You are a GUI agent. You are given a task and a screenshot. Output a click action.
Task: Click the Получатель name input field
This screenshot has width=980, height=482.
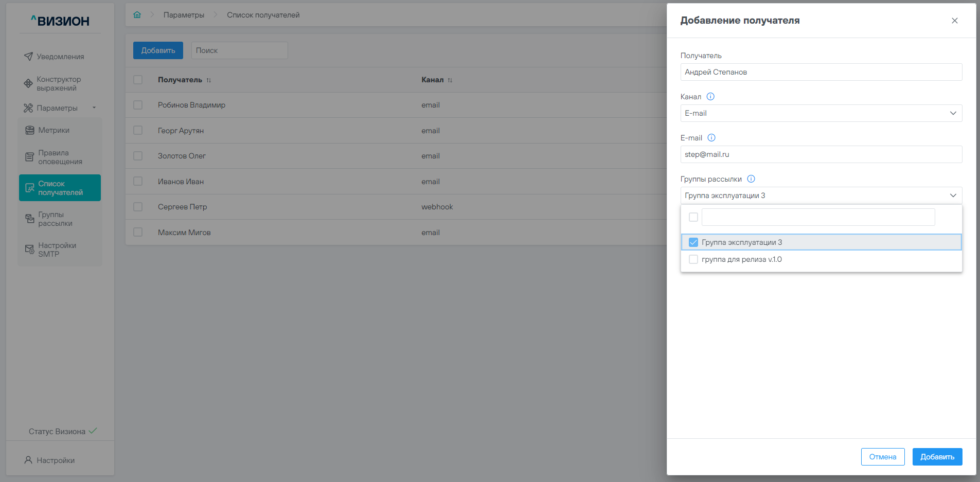(821, 72)
